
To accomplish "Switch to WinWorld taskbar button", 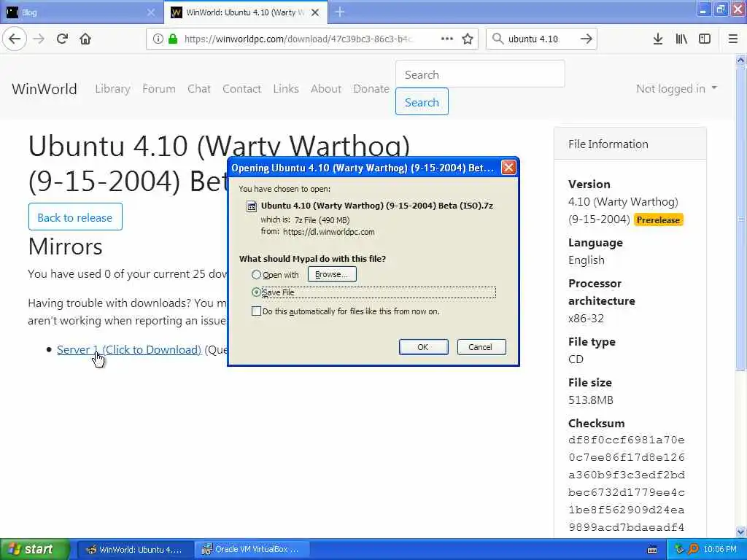I will click(135, 550).
